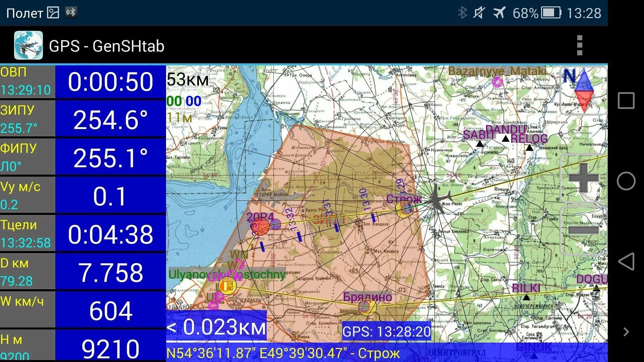Zoom in with the plus button
The image size is (644, 362).
pyautogui.click(x=583, y=178)
